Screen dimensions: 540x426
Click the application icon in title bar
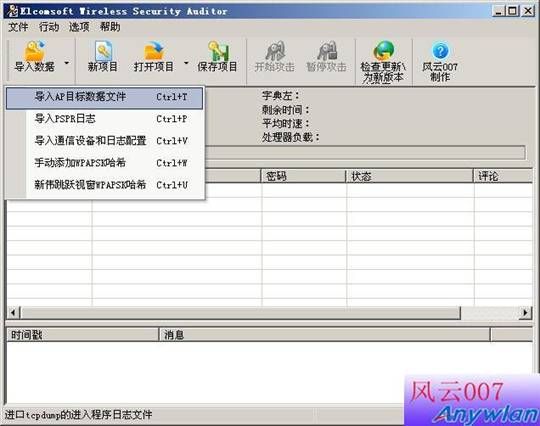tap(12, 11)
